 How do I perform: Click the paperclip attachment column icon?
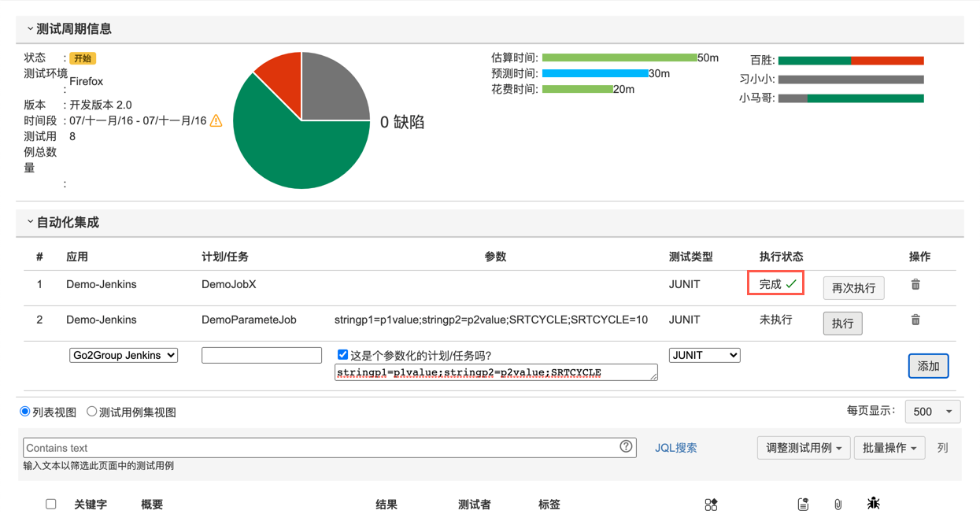pyautogui.click(x=838, y=504)
